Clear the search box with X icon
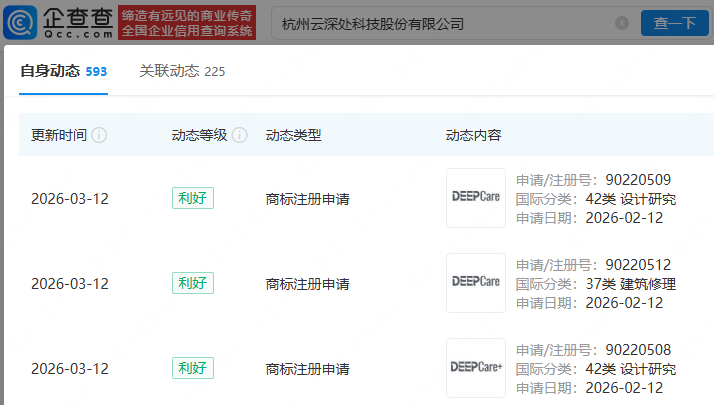 pos(622,23)
